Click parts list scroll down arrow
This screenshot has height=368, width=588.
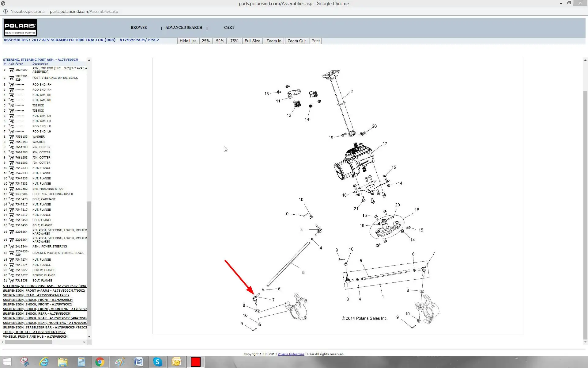[89, 337]
